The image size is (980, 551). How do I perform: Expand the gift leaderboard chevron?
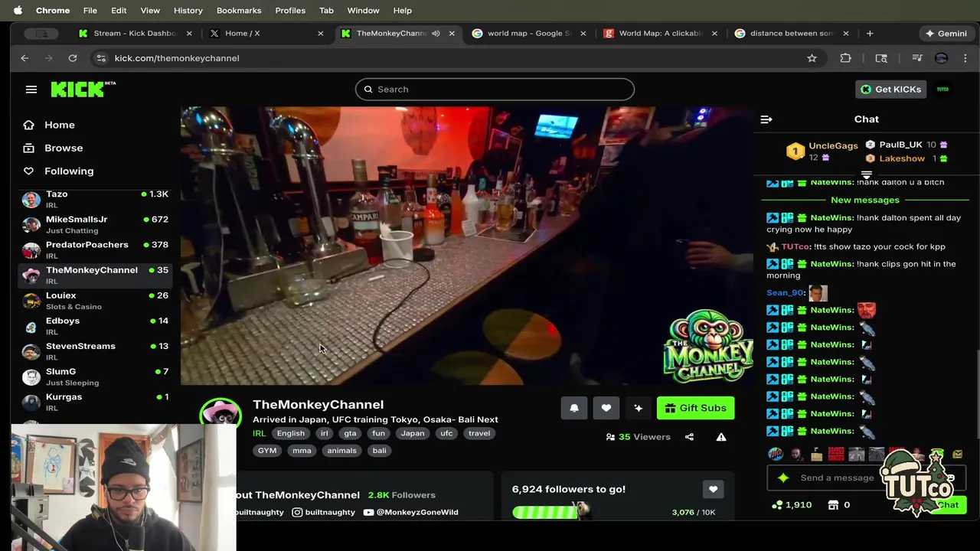867,175
